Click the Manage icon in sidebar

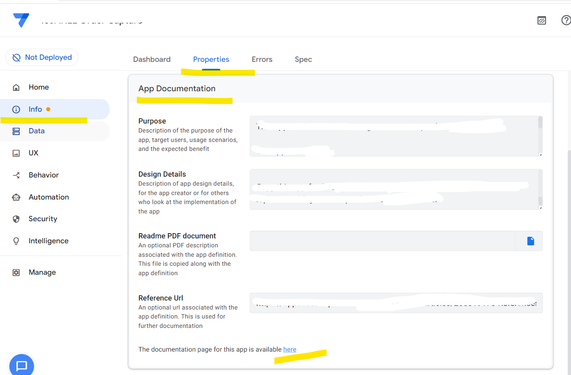pyautogui.click(x=16, y=272)
